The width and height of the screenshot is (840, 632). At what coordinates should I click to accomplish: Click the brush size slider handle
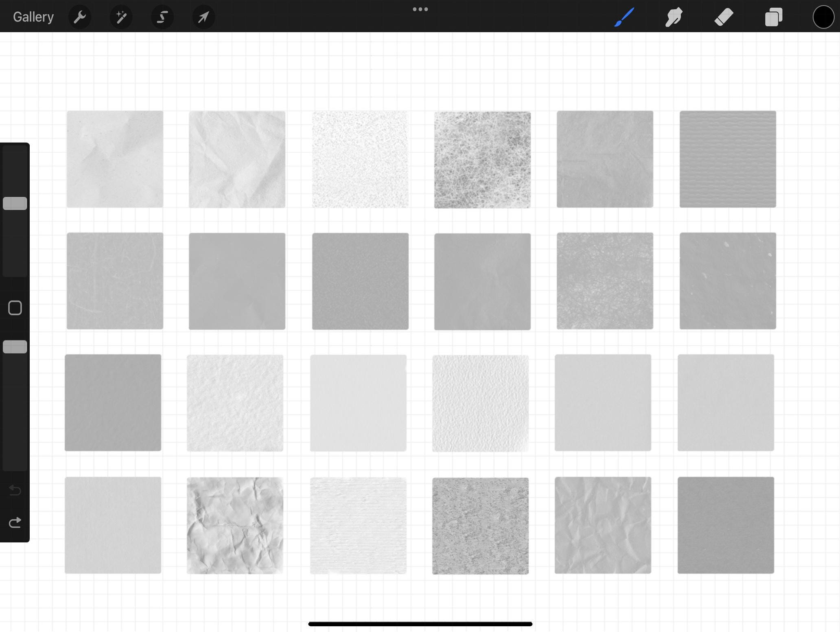tap(15, 204)
